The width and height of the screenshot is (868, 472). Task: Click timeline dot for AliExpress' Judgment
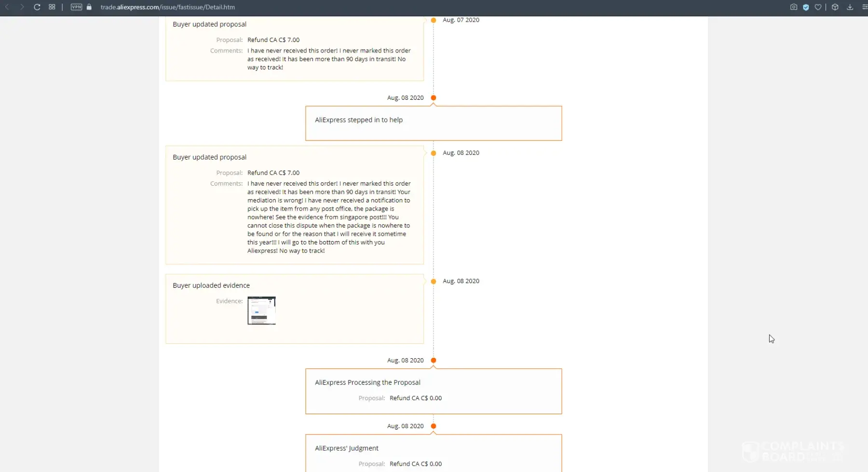(x=434, y=426)
